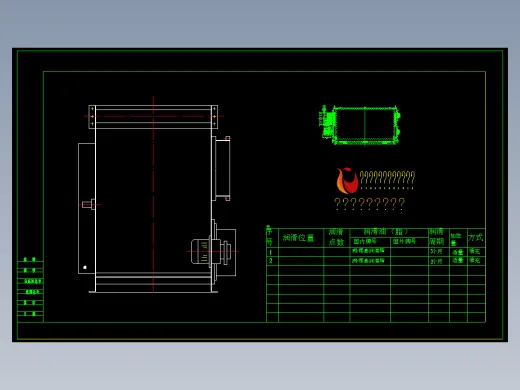Click the 3个月 cell in row 1
The height and width of the screenshot is (390, 520).
439,252
